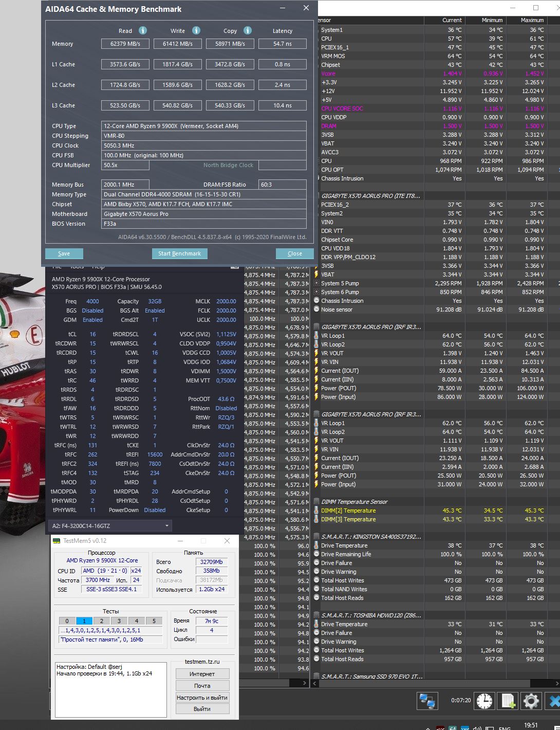Click the DRAM:FSB Ratio value 60:3
This screenshot has height=730, width=560.
point(282,185)
